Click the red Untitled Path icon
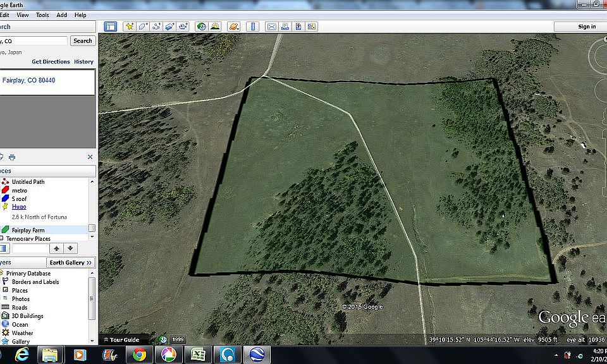This screenshot has height=364, width=607. [x=5, y=181]
